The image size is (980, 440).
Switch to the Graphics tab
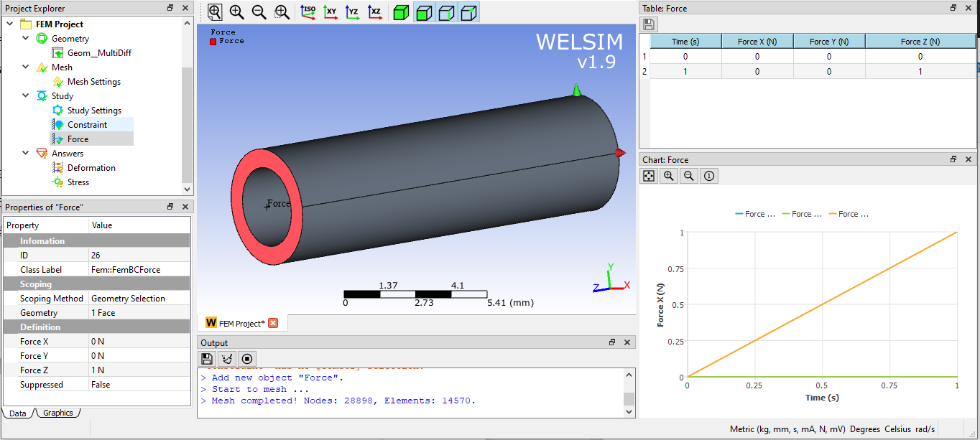tap(57, 413)
